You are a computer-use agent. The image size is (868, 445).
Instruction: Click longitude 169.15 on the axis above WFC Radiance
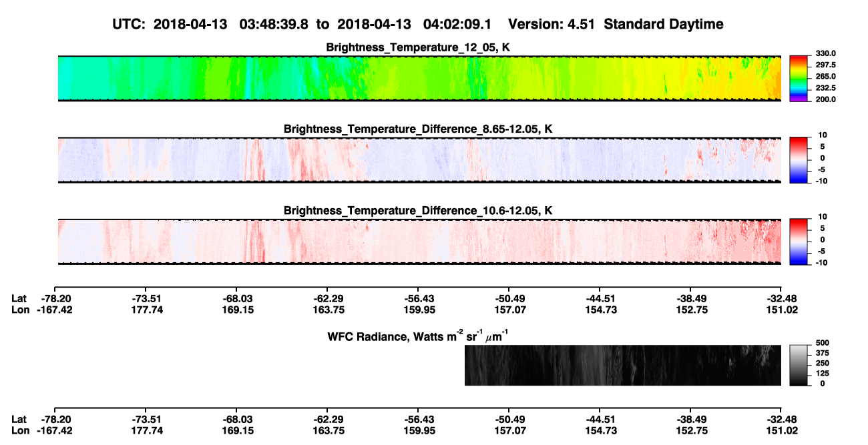(x=236, y=310)
